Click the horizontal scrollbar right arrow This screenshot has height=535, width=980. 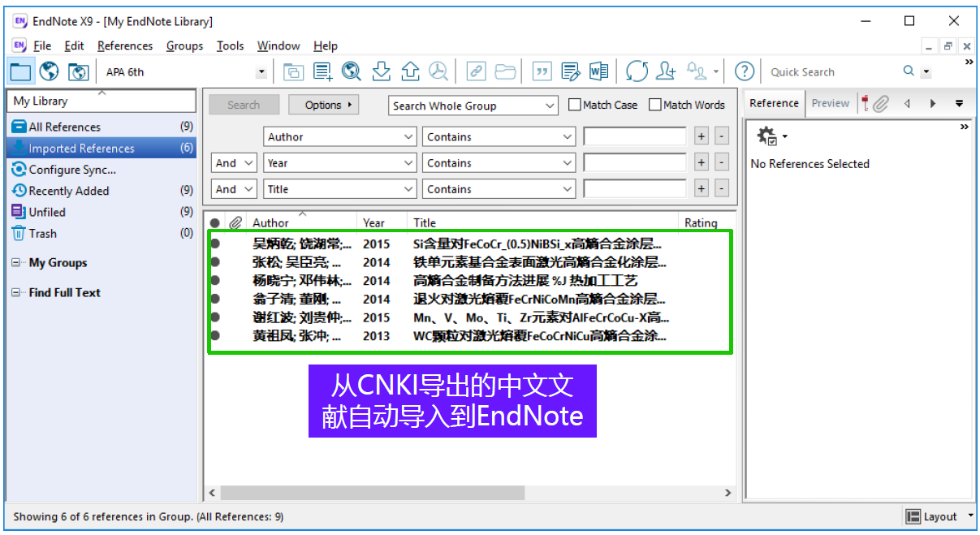coord(727,493)
